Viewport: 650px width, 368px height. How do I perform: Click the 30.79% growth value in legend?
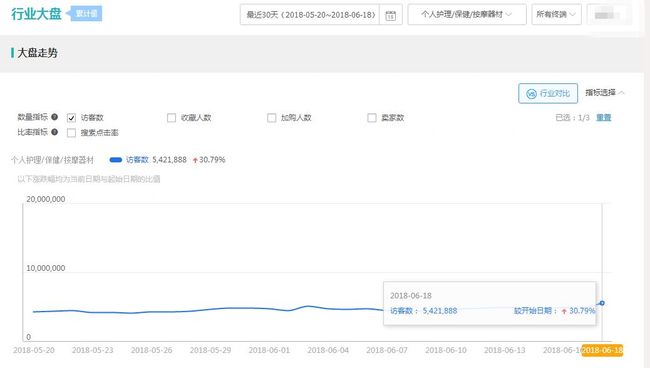212,160
